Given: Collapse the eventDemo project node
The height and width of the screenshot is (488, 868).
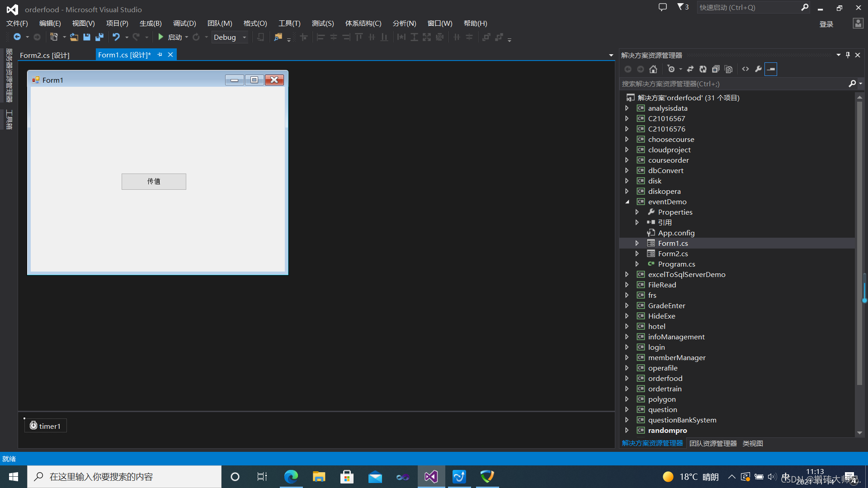Looking at the screenshot, I should coord(627,202).
